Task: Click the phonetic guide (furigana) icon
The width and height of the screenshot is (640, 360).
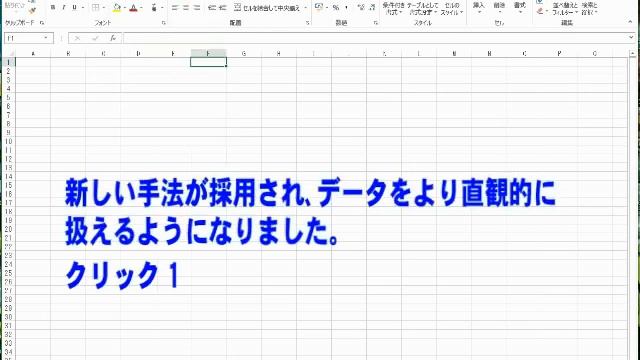Action: click(x=154, y=7)
